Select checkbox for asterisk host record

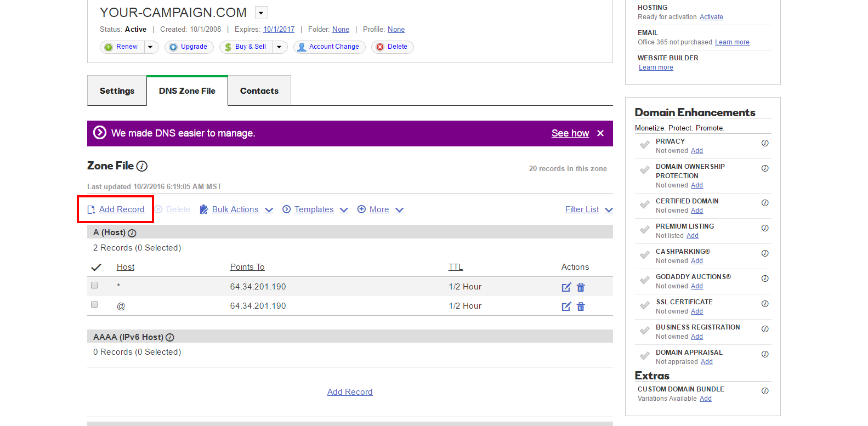pyautogui.click(x=94, y=285)
